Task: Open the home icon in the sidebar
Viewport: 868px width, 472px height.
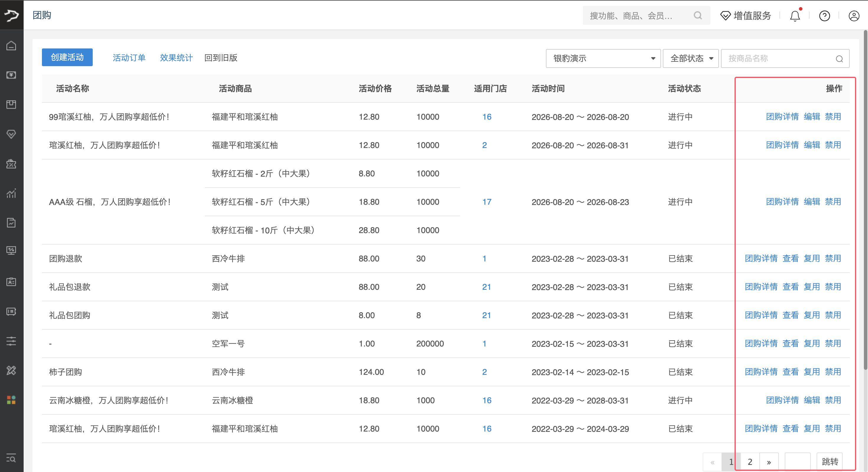Action: (x=11, y=45)
